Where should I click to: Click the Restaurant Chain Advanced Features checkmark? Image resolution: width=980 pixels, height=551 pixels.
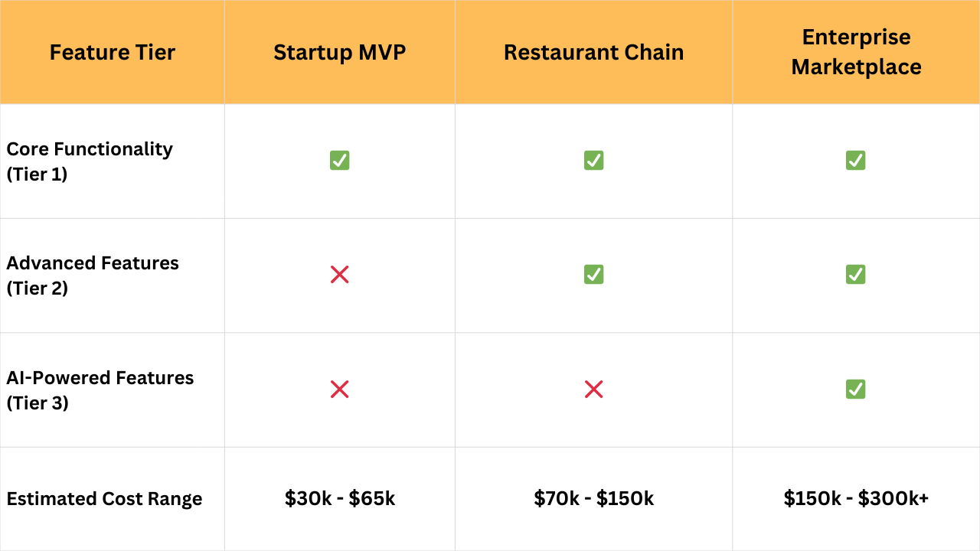click(x=593, y=274)
